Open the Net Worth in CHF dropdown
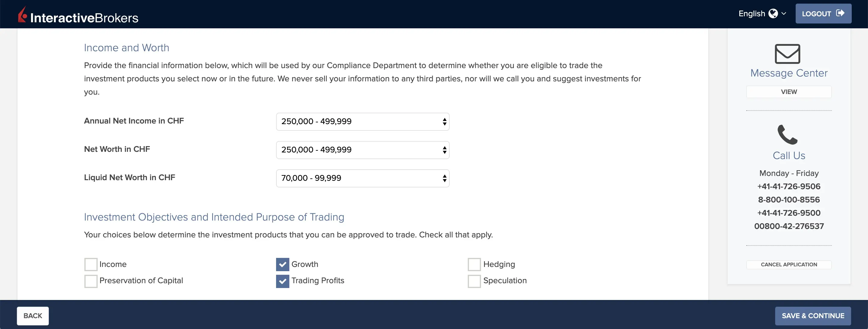This screenshot has width=868, height=329. coord(363,150)
